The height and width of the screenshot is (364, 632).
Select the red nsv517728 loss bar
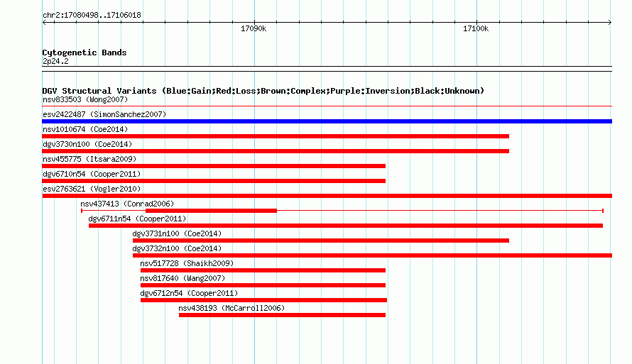(x=263, y=270)
